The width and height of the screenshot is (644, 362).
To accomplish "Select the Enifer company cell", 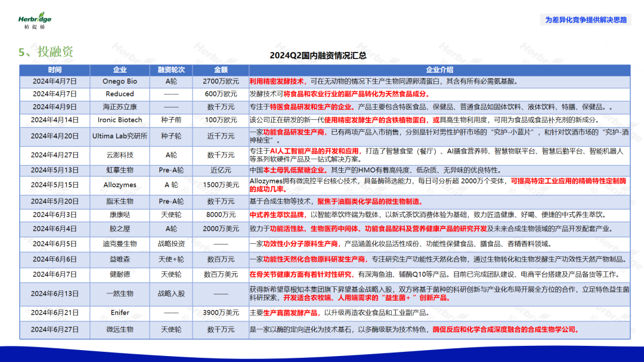I will click(119, 313).
